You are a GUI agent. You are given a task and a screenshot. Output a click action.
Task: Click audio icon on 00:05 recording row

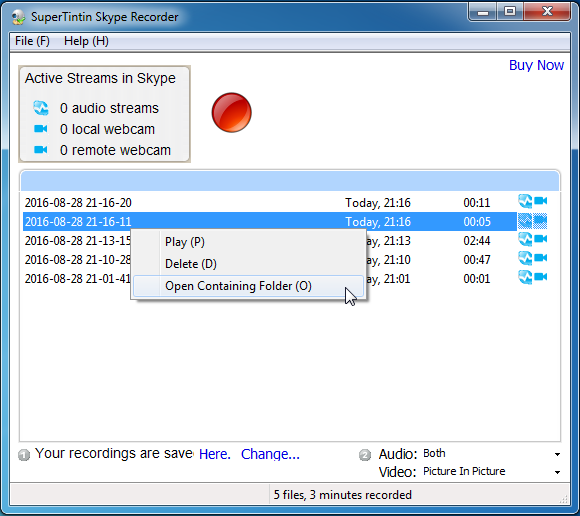tap(525, 221)
